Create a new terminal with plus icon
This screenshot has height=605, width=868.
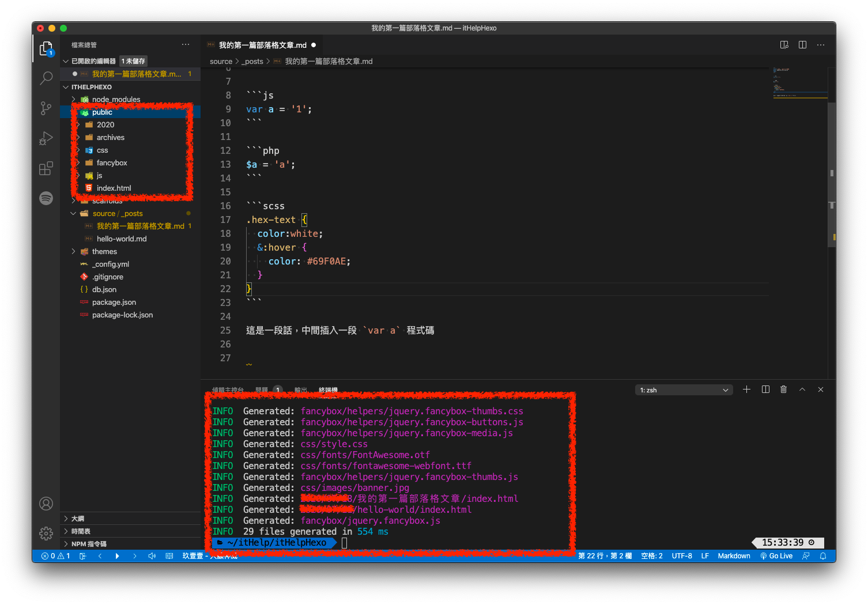coord(746,390)
